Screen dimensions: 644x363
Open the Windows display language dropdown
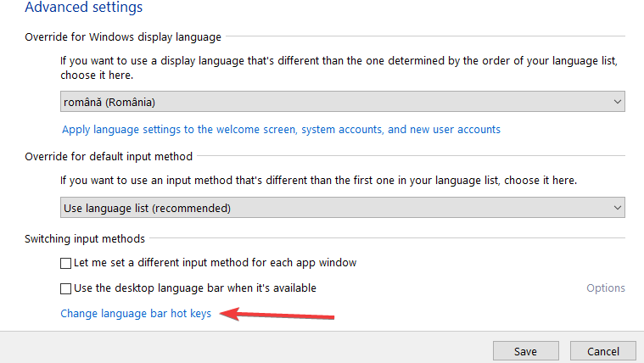[x=343, y=102]
